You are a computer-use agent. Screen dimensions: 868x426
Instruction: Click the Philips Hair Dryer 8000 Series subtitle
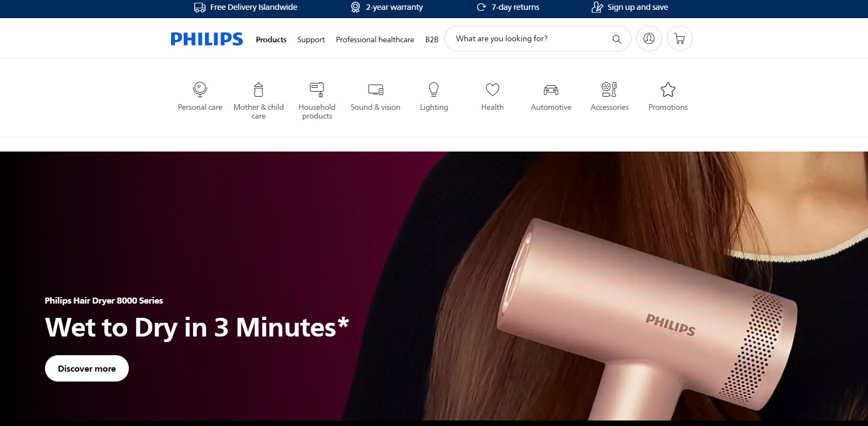pos(104,301)
